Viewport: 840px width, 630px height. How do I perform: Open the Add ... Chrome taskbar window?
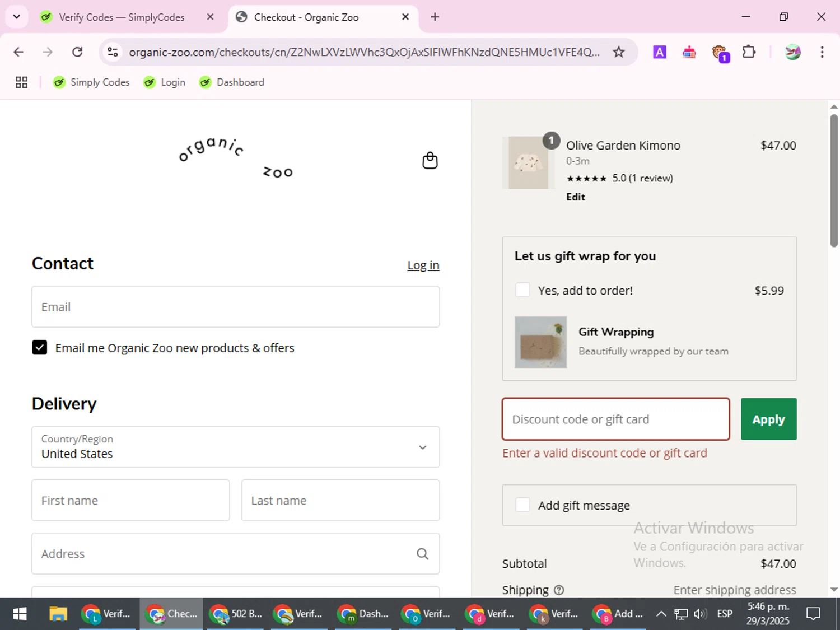click(x=619, y=614)
